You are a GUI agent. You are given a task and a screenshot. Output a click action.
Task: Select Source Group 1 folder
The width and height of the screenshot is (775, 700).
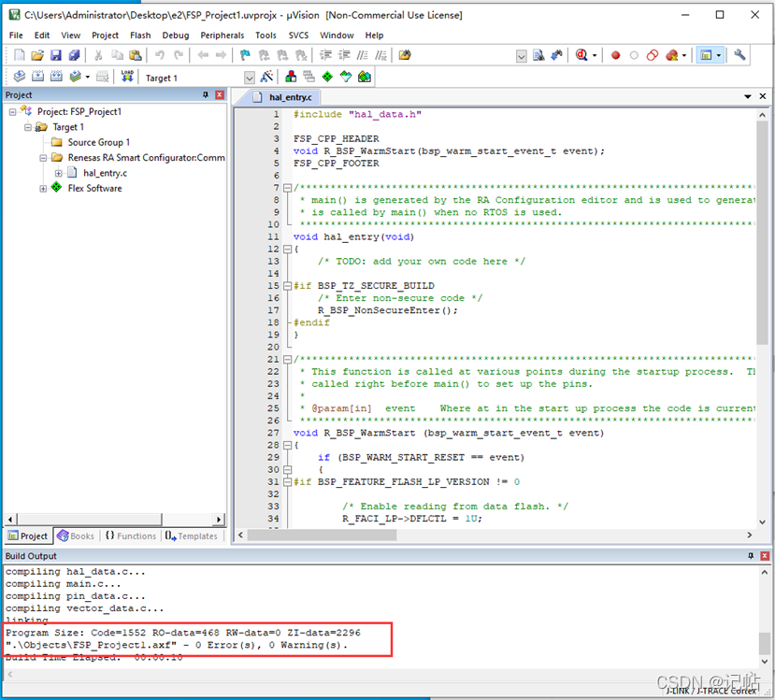click(99, 142)
